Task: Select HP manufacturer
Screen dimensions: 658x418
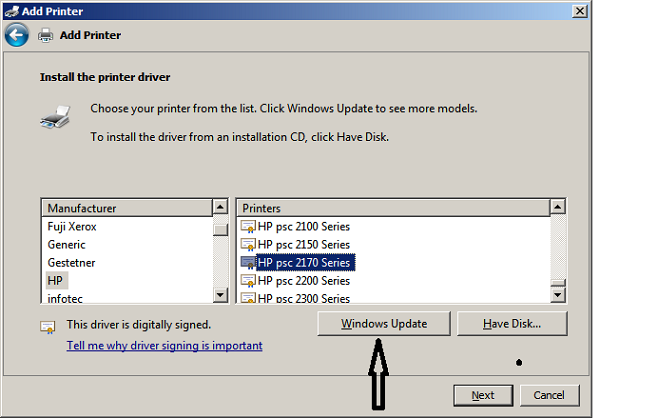Action: click(55, 281)
